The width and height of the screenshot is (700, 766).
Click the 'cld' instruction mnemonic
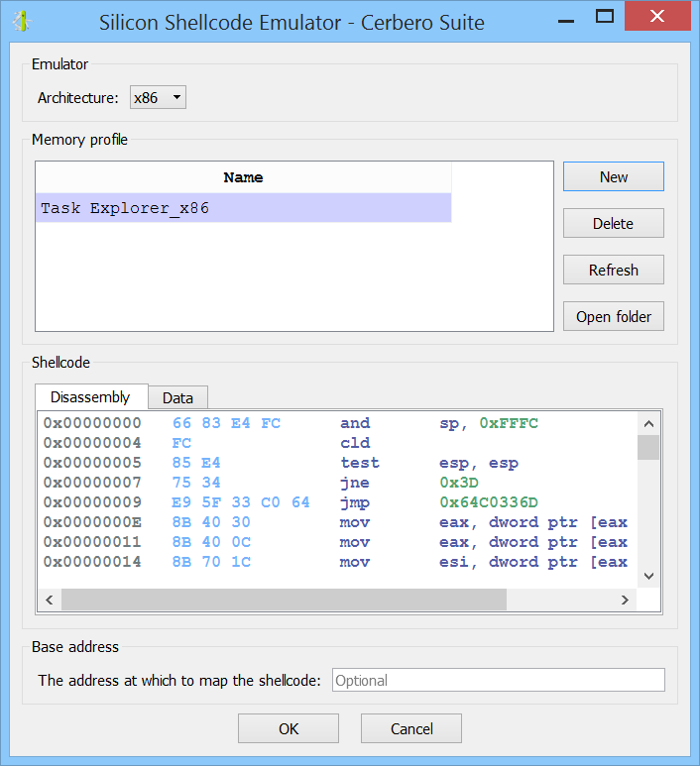coord(355,443)
